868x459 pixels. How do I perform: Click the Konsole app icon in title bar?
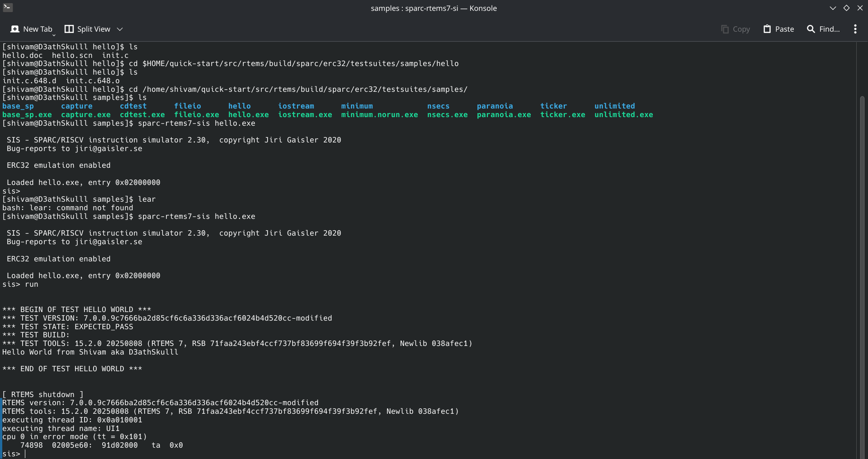pos(8,8)
